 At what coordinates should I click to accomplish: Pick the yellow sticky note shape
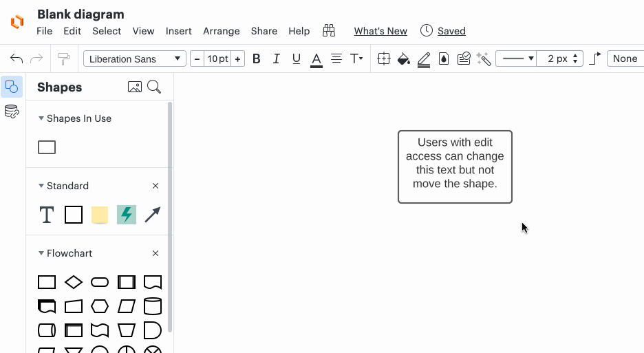(100, 215)
